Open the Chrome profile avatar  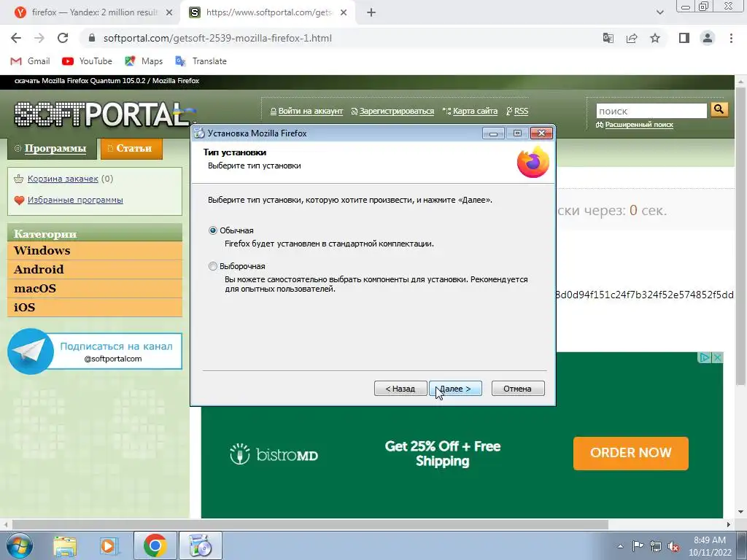pyautogui.click(x=708, y=38)
